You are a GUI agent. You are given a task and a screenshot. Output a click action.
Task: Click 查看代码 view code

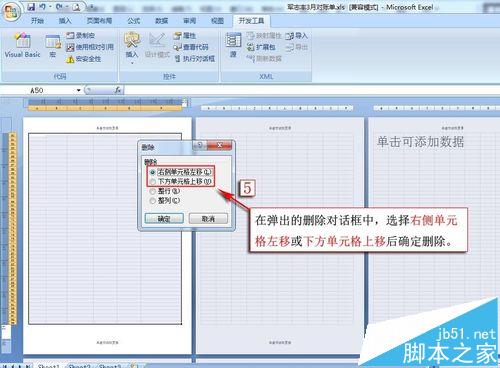192,47
